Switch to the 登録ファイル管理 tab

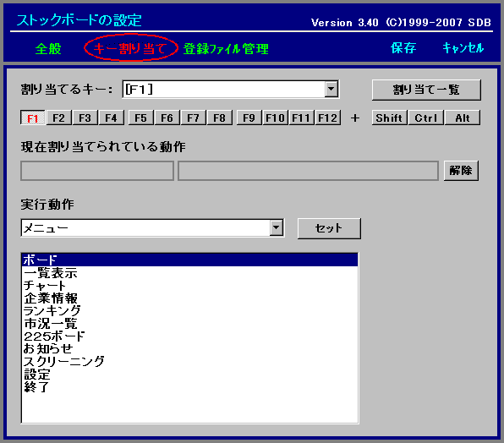coord(226,49)
